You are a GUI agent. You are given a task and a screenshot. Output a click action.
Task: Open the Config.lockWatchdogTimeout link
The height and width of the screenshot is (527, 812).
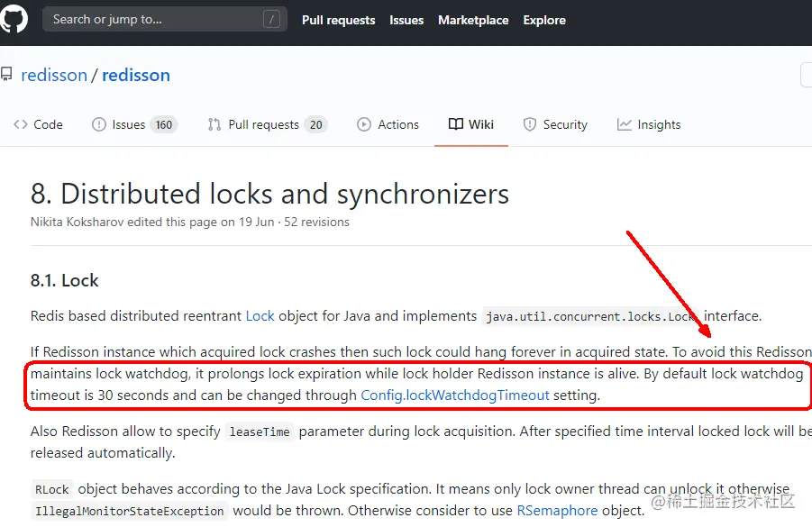[x=455, y=395]
